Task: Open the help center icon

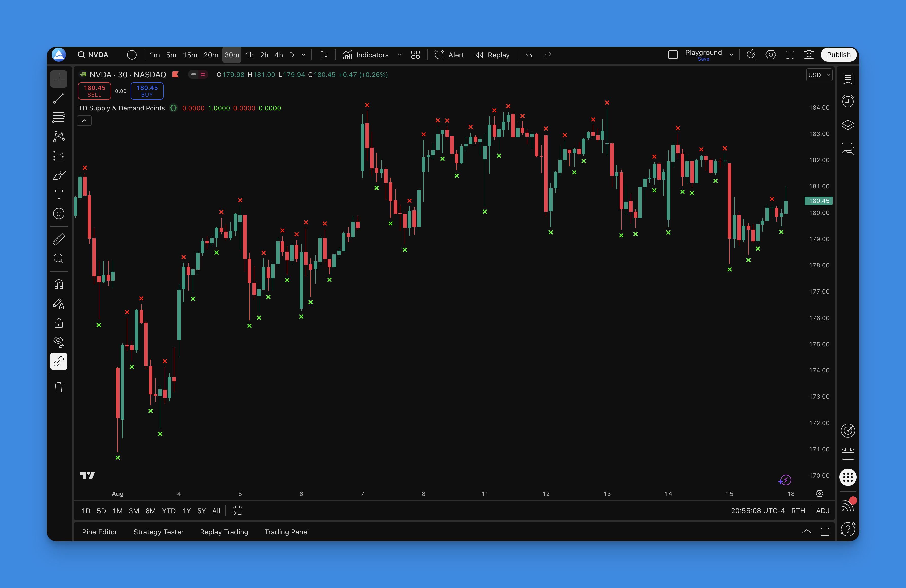Action: click(x=848, y=529)
